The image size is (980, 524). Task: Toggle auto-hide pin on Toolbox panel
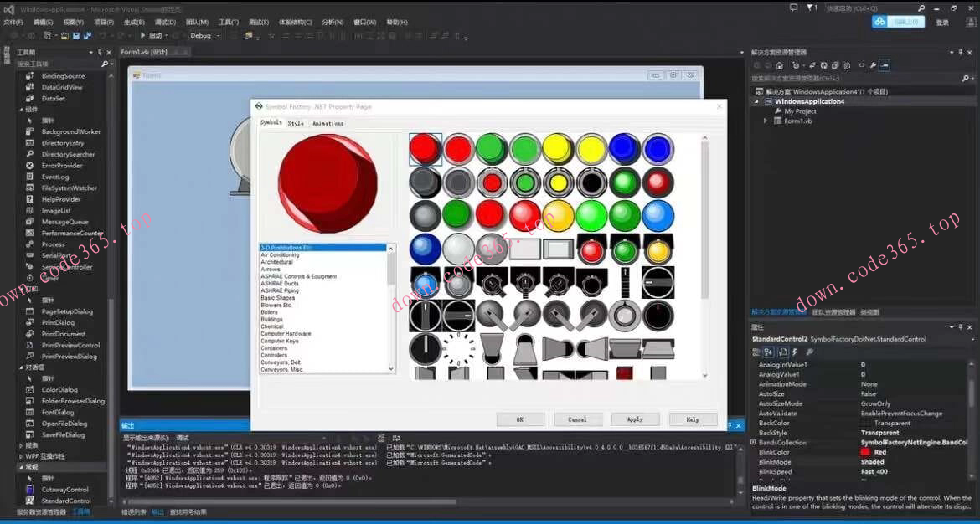100,53
